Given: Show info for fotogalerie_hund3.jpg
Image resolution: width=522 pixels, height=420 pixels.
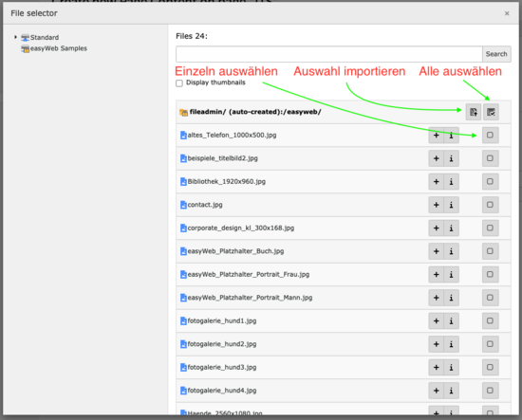Looking at the screenshot, I should [452, 368].
